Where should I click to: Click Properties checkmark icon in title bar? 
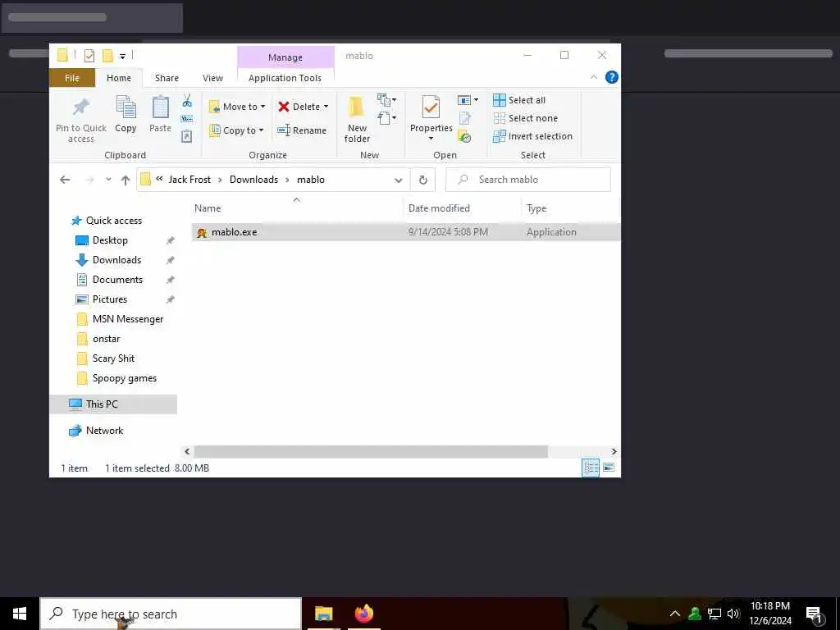89,55
